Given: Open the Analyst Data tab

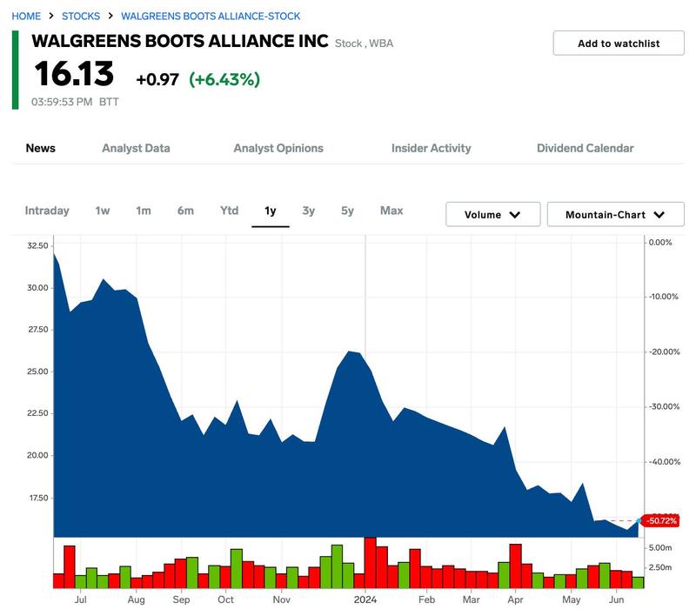Looking at the screenshot, I should [136, 148].
